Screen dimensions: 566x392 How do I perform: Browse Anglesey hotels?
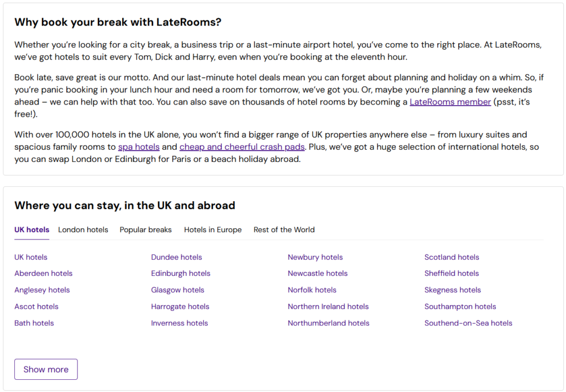tap(42, 290)
